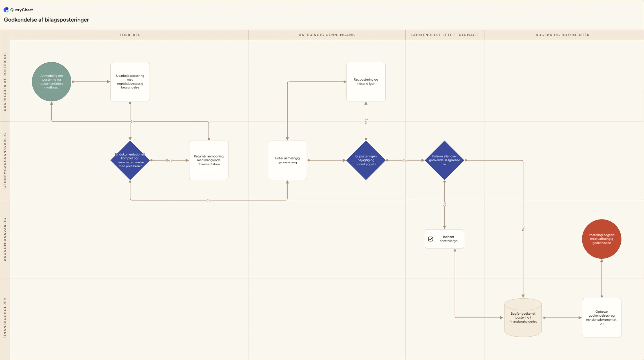
Task: Click the Bogfør og dokumentér column header
Action: [562, 35]
